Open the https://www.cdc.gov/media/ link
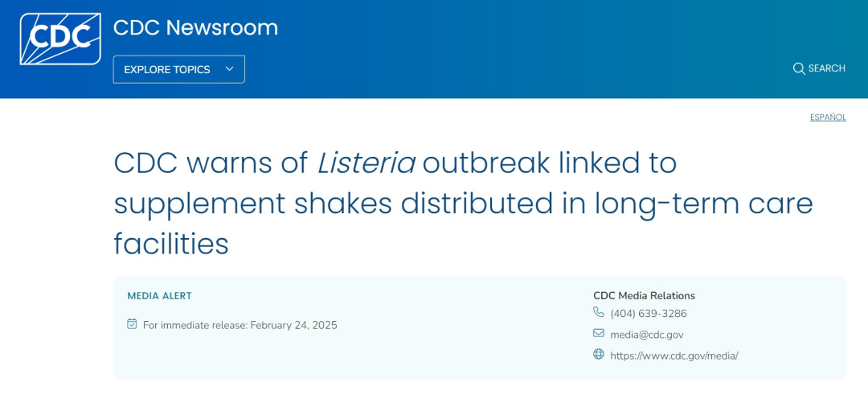Screen dimensions: 868x395 coord(674,356)
